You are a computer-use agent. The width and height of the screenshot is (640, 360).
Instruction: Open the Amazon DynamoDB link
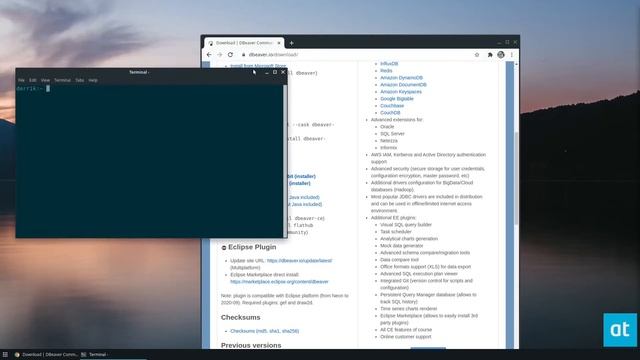(401, 78)
